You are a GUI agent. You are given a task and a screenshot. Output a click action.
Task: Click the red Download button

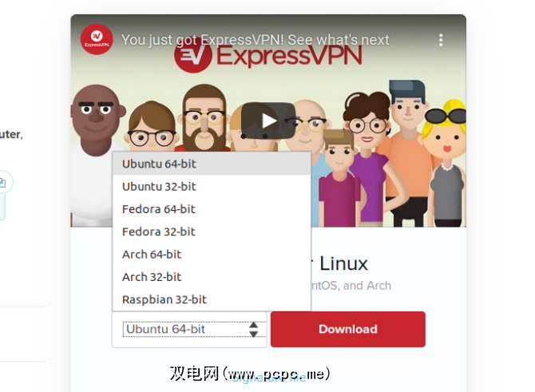(347, 329)
